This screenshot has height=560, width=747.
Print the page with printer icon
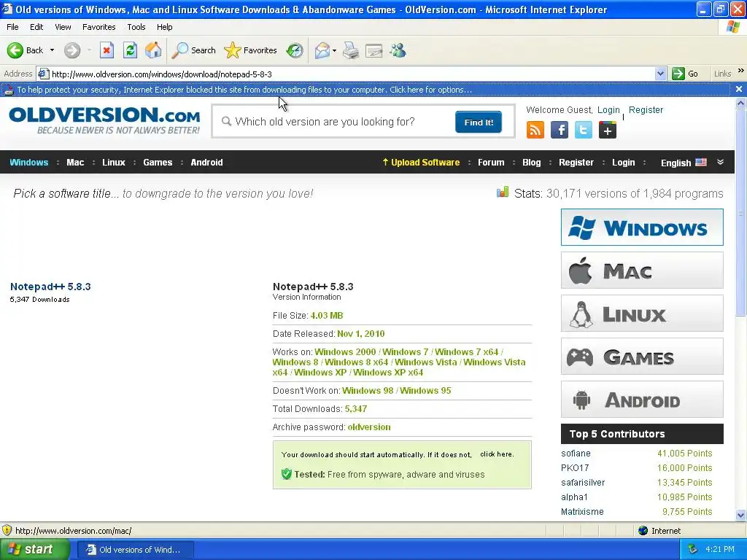pos(351,50)
